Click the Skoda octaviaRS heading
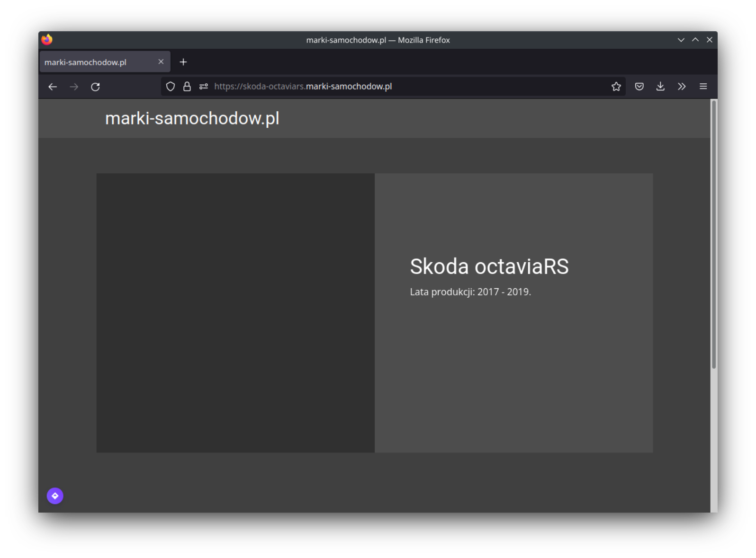This screenshot has width=756, height=558. pyautogui.click(x=489, y=266)
